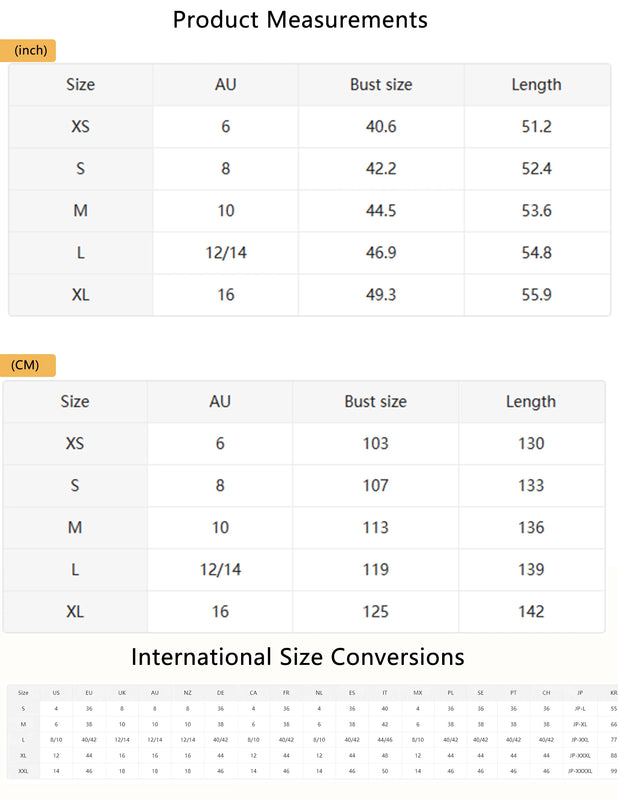Select the 103 bust size cell

coord(375,444)
